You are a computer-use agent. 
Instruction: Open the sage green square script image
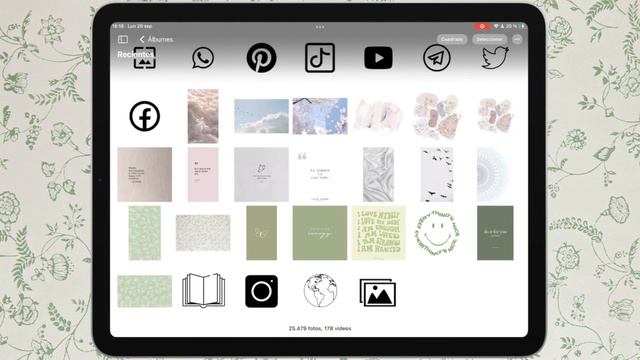[x=320, y=233]
